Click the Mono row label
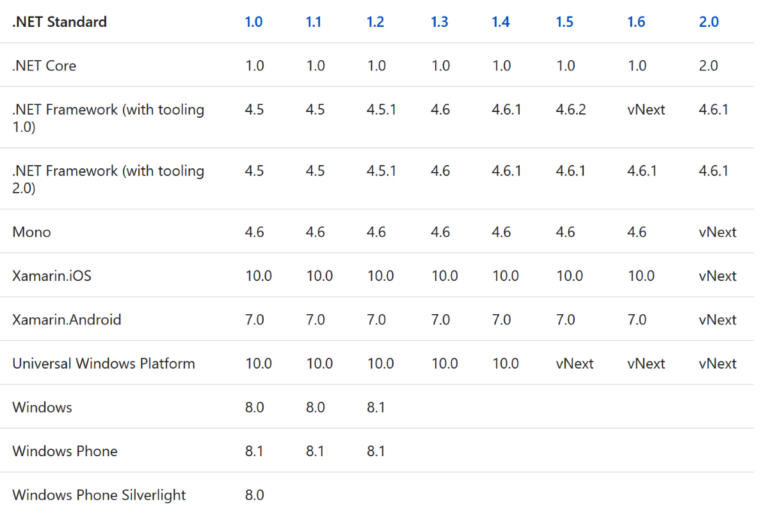This screenshot has height=517, width=768. click(31, 232)
